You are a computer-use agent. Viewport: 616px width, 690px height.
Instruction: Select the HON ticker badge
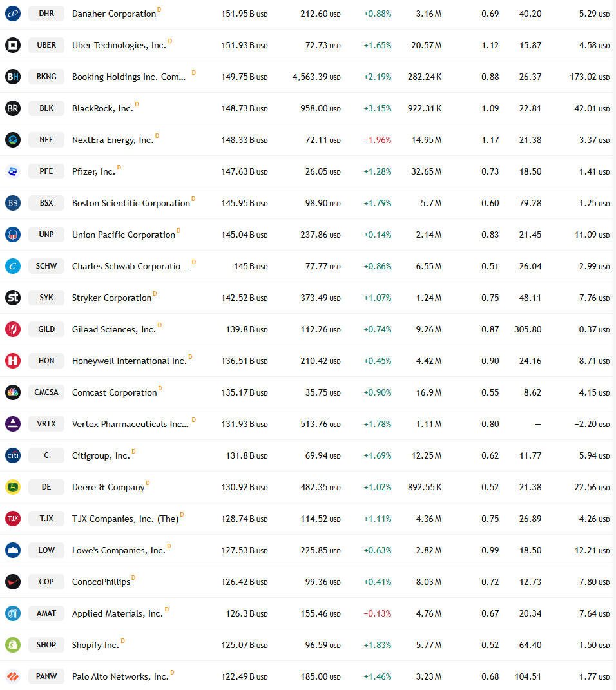point(46,361)
